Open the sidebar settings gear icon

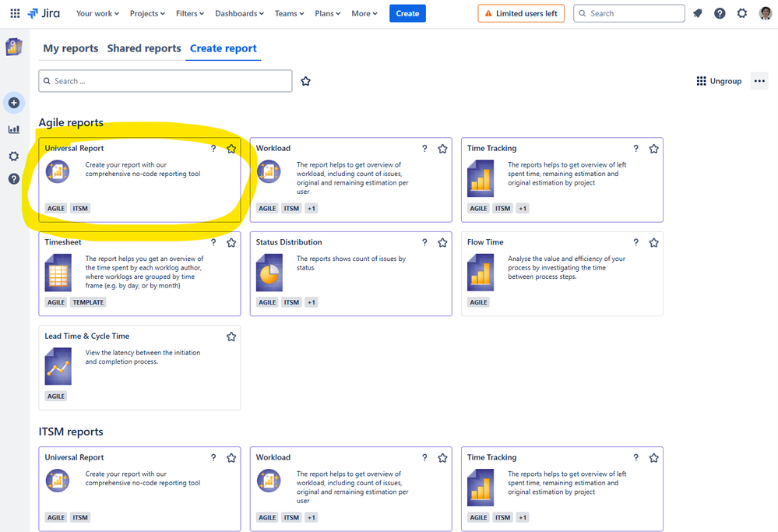click(x=14, y=157)
